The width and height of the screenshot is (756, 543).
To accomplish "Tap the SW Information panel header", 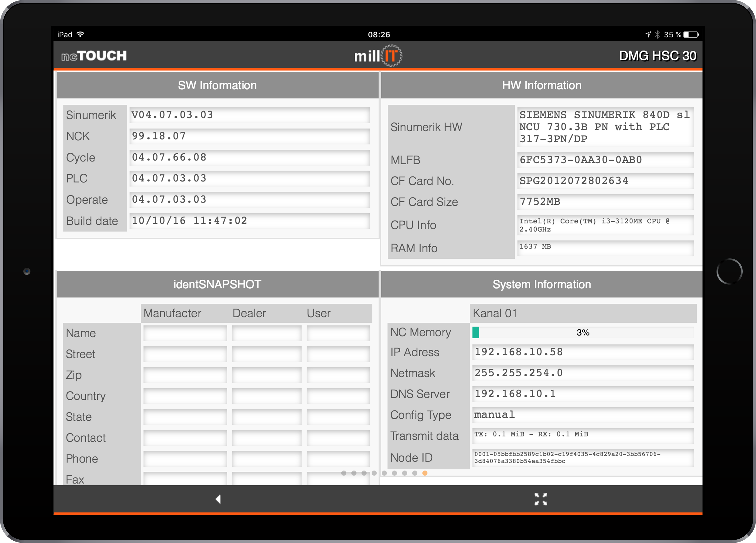I will tap(217, 85).
